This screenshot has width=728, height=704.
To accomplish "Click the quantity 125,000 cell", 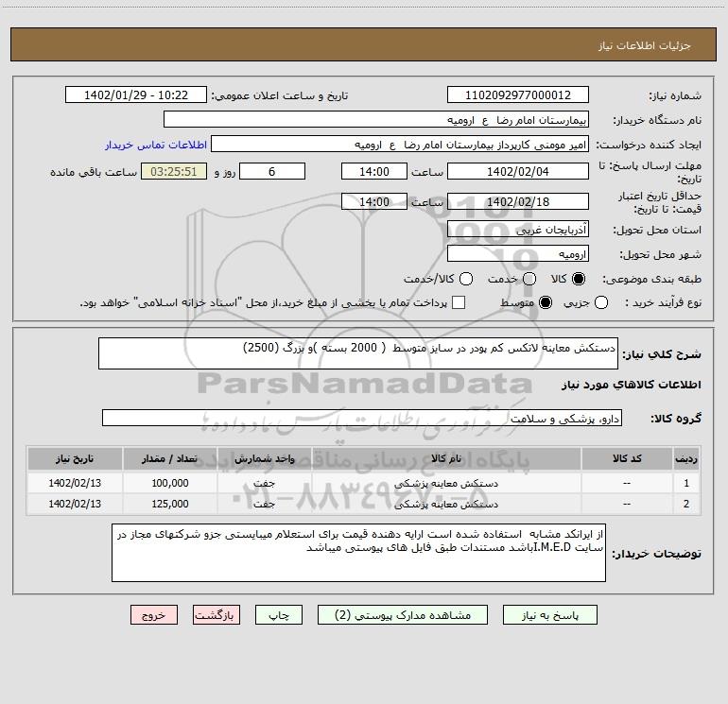I will (170, 504).
